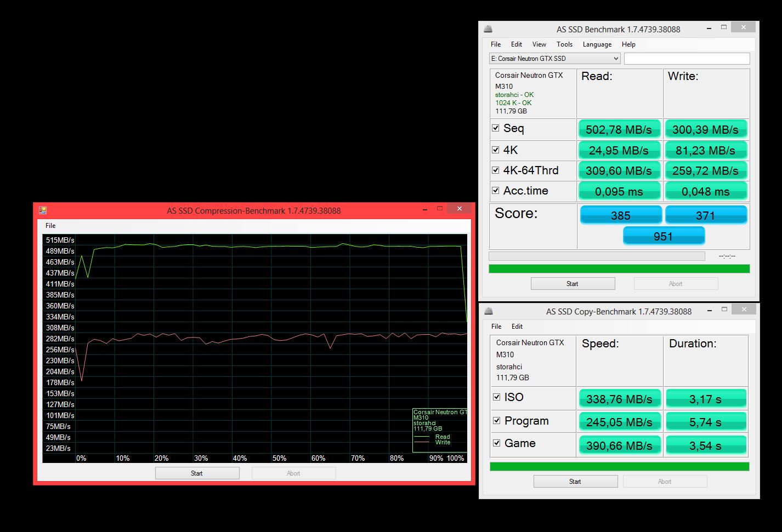The width and height of the screenshot is (782, 532).
Task: Maximize the Copy-Benchmark window
Action: point(724,310)
